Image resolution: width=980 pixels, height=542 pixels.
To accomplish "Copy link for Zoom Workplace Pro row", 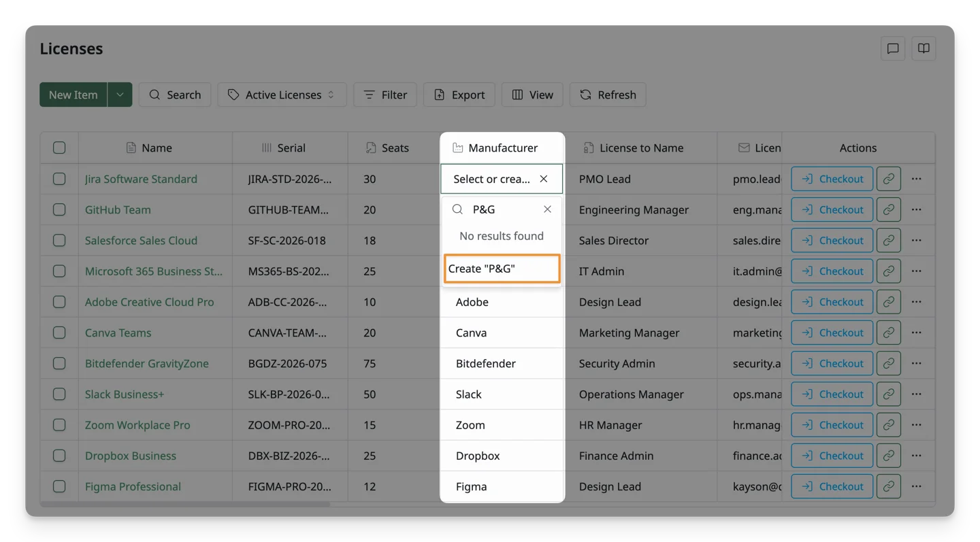I will pyautogui.click(x=889, y=425).
